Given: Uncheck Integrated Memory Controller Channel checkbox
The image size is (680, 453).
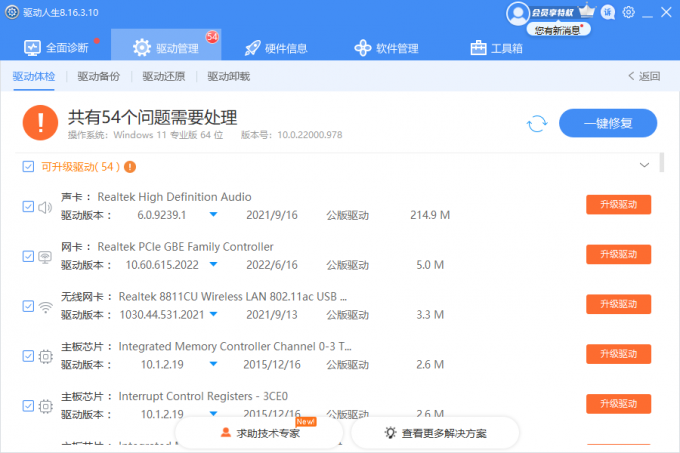Looking at the screenshot, I should [28, 356].
